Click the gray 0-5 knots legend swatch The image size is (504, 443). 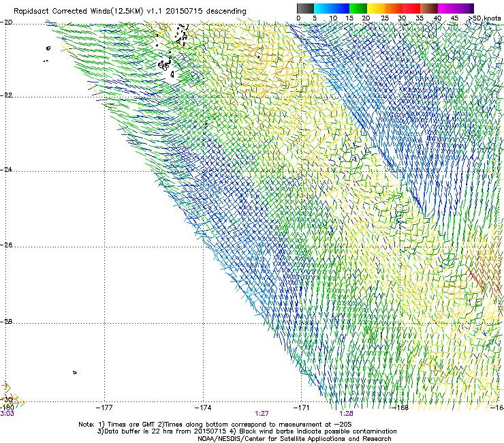click(305, 8)
